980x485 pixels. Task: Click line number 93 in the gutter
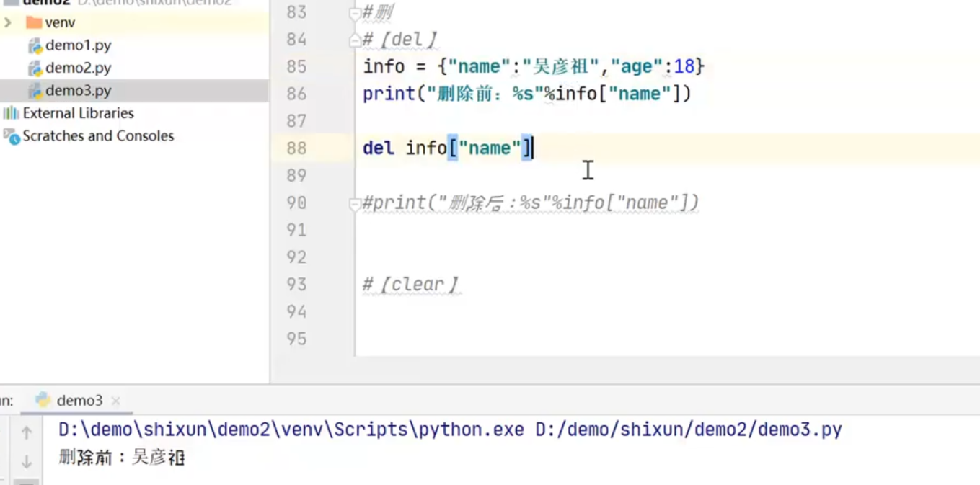pyautogui.click(x=296, y=284)
